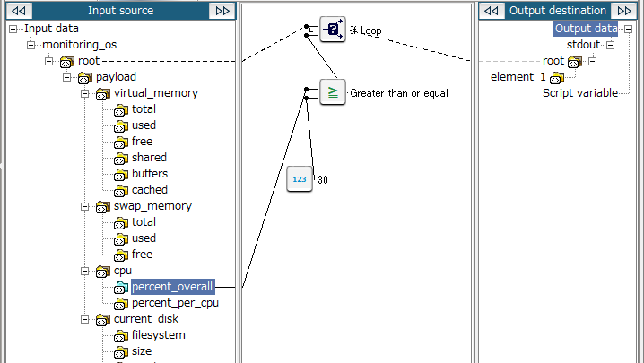Screen dimensions: 644x363
Task: Collapse the Input data root node
Action: [x=13, y=30]
